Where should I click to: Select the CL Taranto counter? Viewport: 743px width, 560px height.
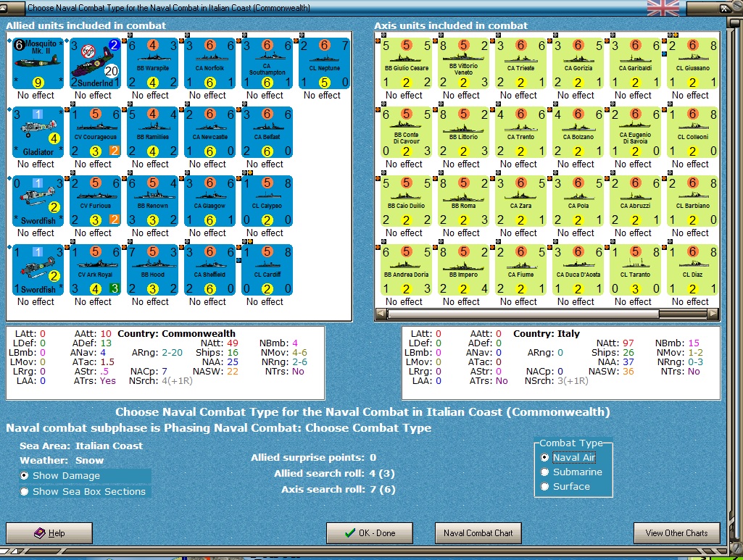[x=636, y=269]
